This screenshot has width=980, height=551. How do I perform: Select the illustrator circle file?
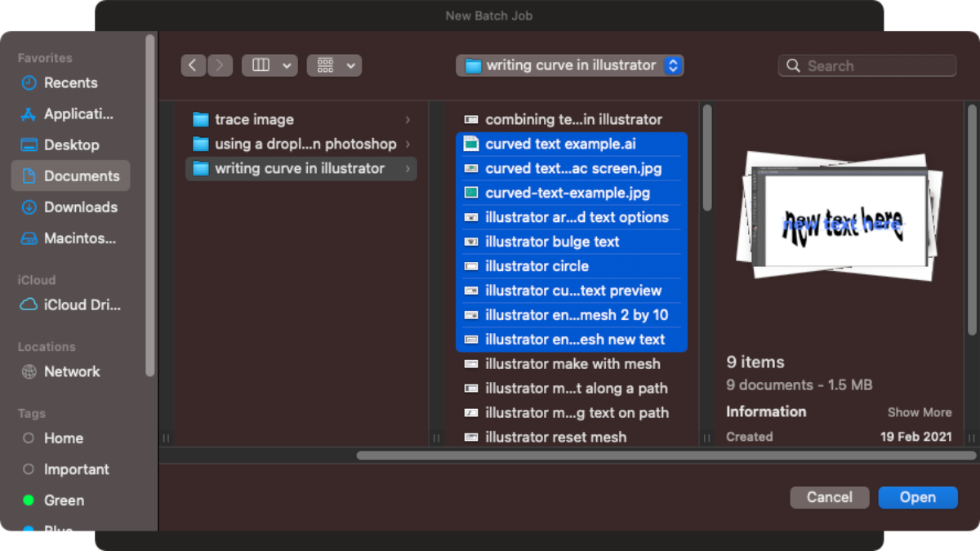pyautogui.click(x=572, y=266)
